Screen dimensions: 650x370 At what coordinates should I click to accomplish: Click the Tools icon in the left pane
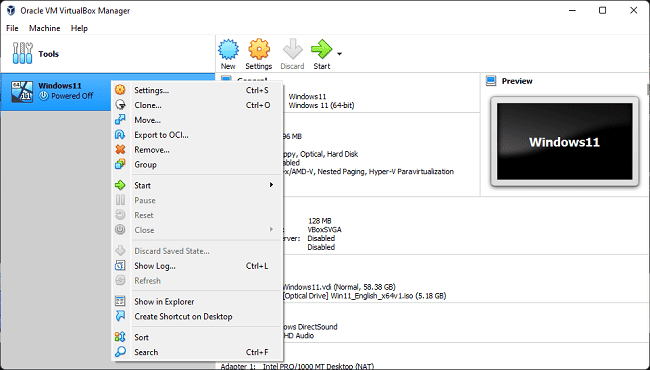(x=22, y=53)
